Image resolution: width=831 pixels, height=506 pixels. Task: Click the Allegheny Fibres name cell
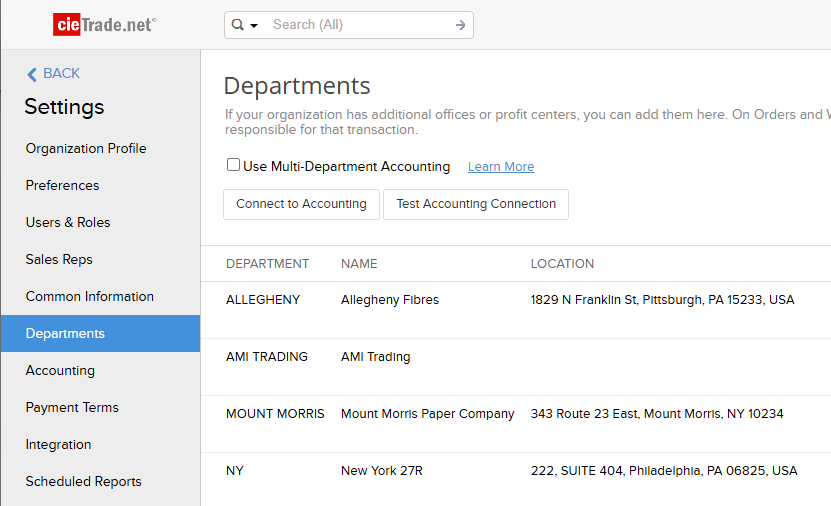pos(390,300)
